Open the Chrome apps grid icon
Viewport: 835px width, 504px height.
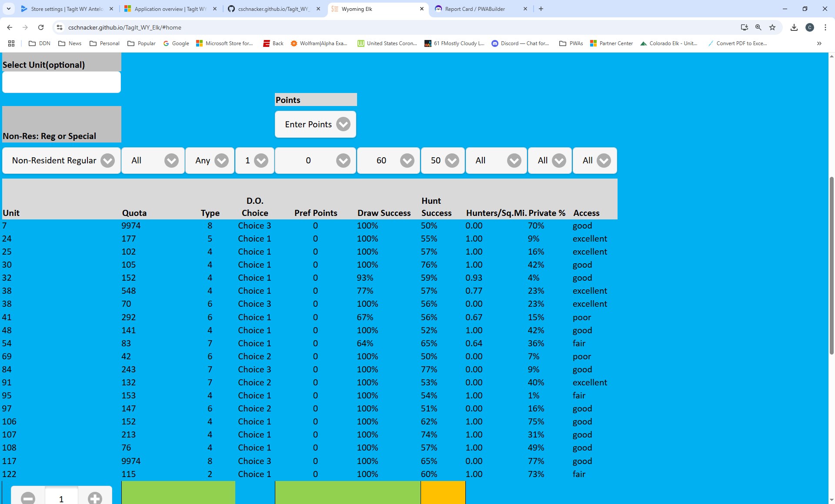click(x=11, y=43)
